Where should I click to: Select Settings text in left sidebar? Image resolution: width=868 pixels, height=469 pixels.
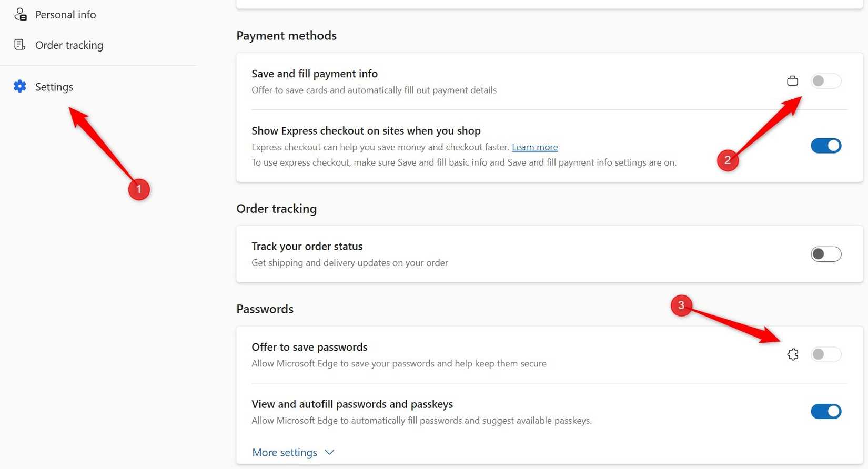pyautogui.click(x=54, y=87)
